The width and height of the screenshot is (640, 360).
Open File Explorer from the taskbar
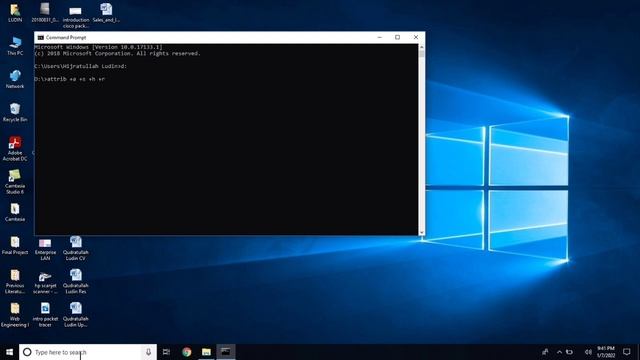pos(206,352)
